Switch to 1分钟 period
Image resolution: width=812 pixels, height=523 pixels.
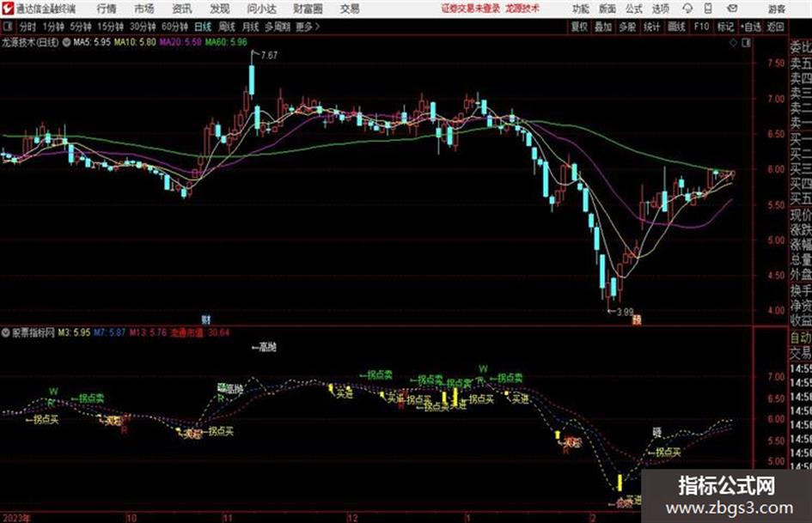click(53, 27)
